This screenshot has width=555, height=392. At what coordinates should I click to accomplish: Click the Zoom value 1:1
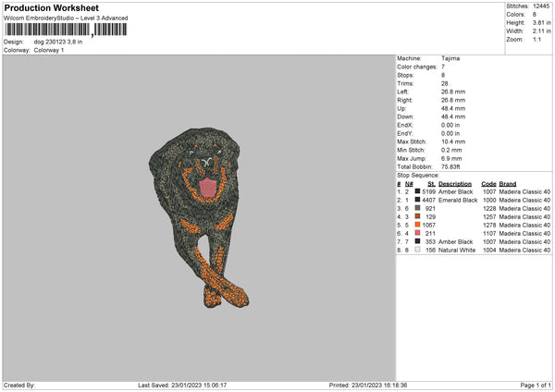pyautogui.click(x=536, y=39)
